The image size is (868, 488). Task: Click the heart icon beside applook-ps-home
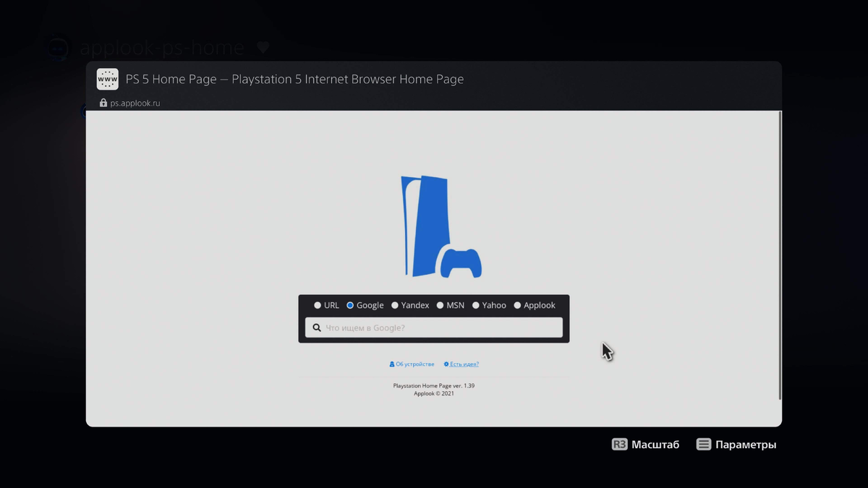263,48
